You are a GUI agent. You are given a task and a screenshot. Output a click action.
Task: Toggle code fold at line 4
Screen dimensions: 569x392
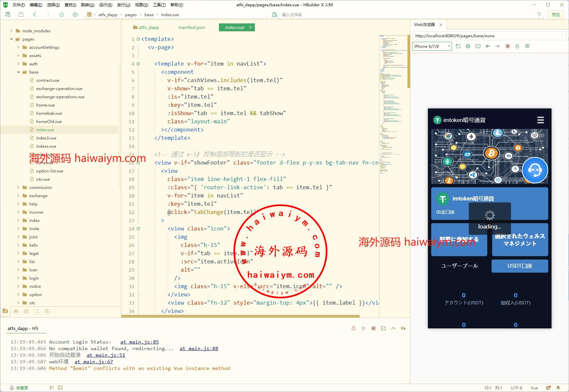pos(138,64)
